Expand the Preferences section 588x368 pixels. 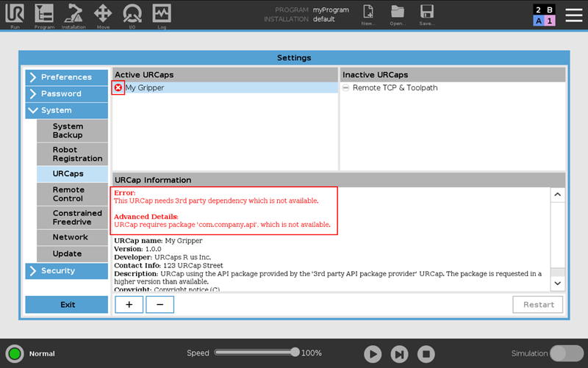(66, 77)
